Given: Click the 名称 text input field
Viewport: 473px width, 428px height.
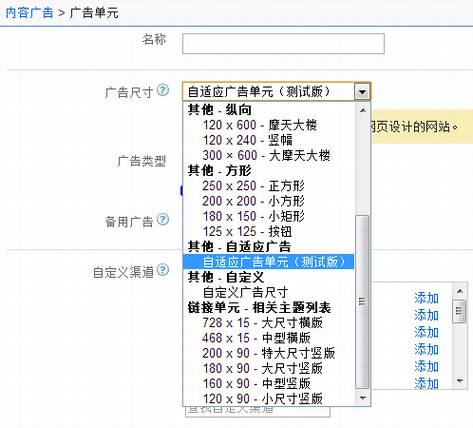Looking at the screenshot, I should pos(283,43).
